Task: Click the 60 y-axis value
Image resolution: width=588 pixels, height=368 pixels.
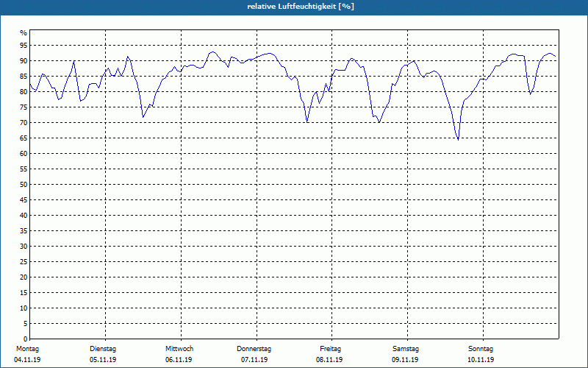Action: (x=24, y=154)
